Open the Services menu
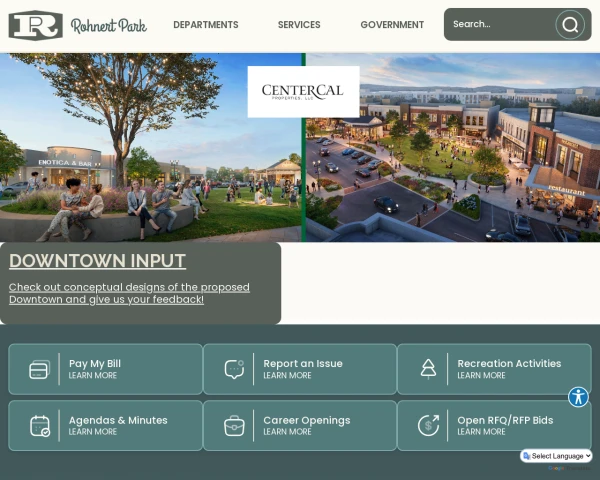600x480 pixels. click(299, 25)
